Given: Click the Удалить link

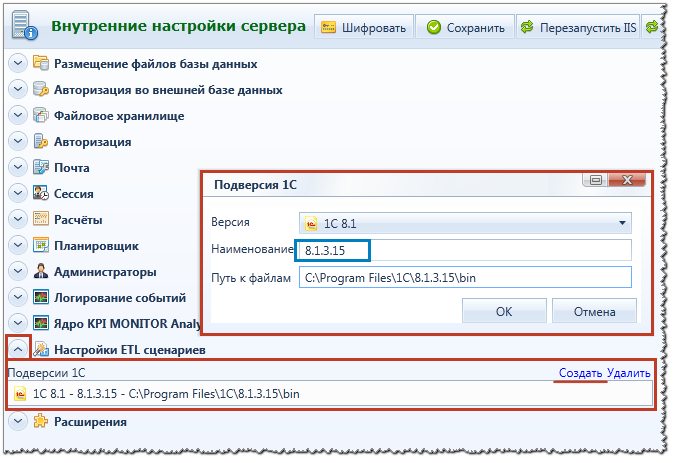Looking at the screenshot, I should (x=629, y=372).
